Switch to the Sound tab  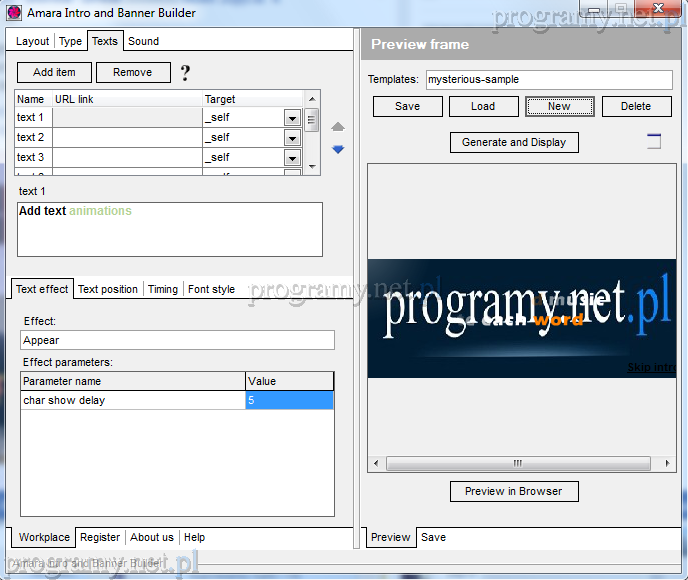coord(143,41)
